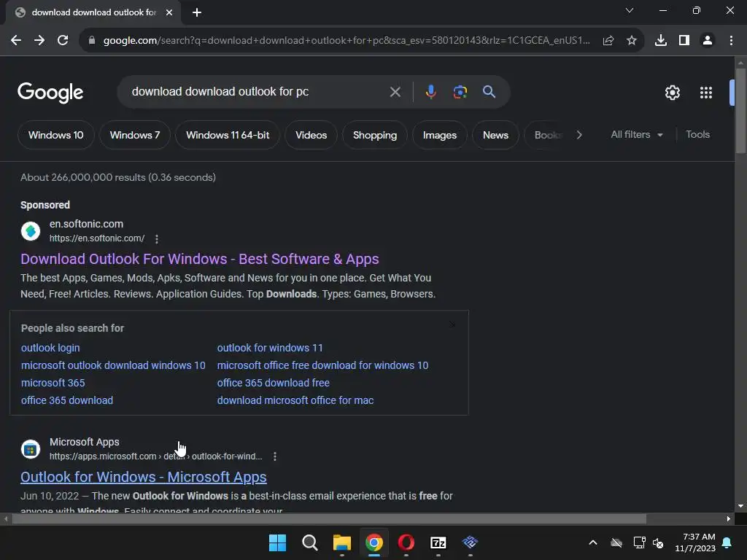The image size is (747, 560).
Task: Filter results by Windows 7
Action: pyautogui.click(x=135, y=135)
